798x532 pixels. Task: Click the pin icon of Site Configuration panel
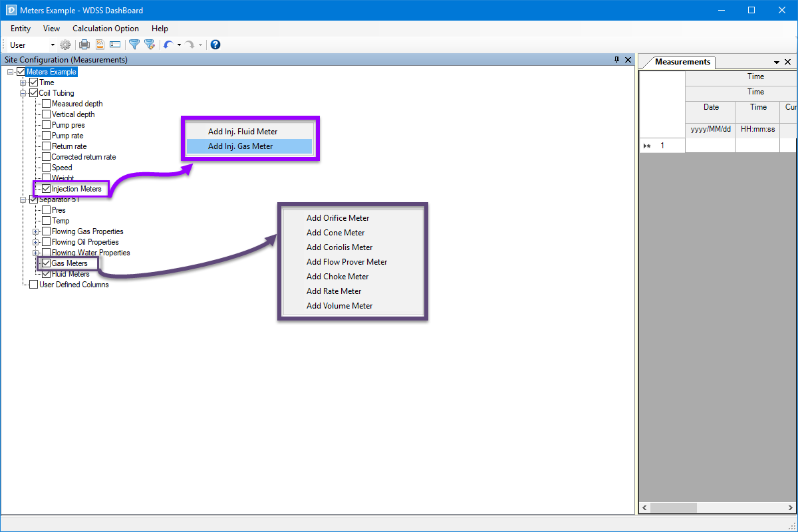(616, 60)
